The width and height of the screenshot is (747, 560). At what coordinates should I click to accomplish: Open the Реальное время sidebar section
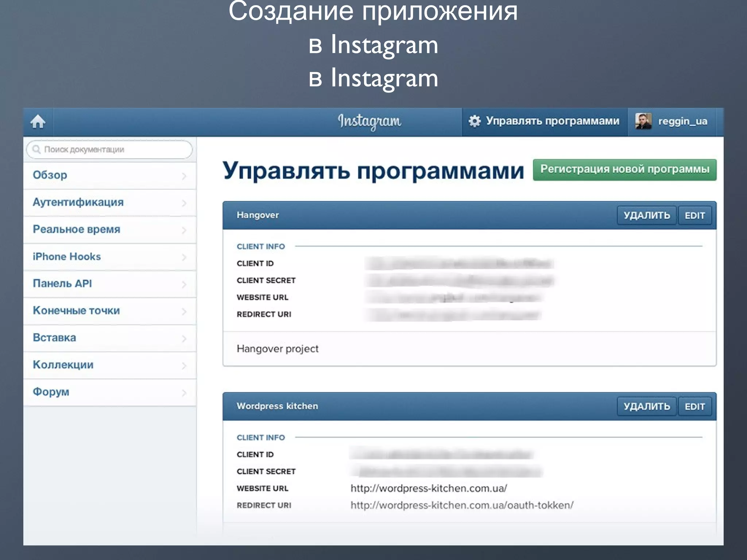click(x=110, y=230)
